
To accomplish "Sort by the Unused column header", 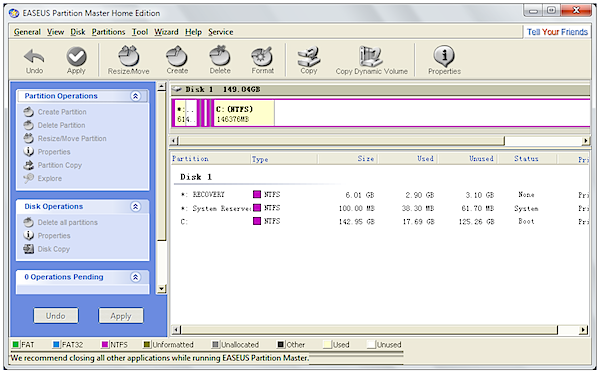I will (x=468, y=159).
